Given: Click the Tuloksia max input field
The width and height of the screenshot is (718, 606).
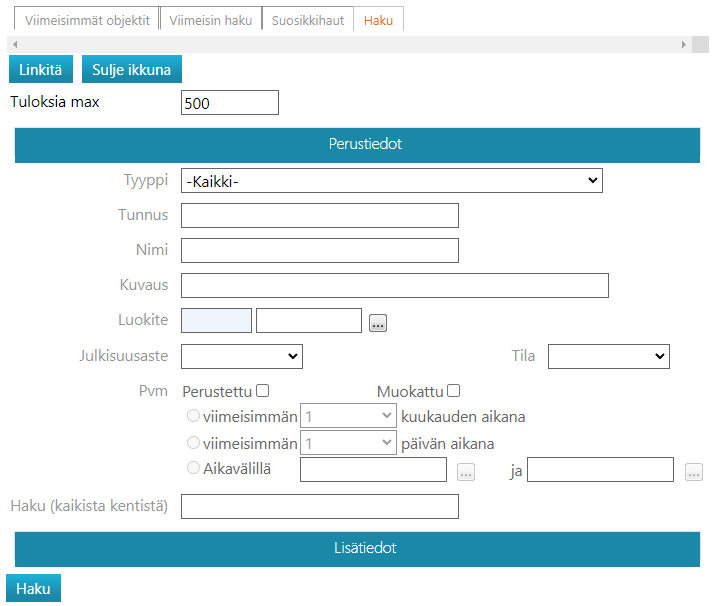Looking at the screenshot, I should coord(229,103).
